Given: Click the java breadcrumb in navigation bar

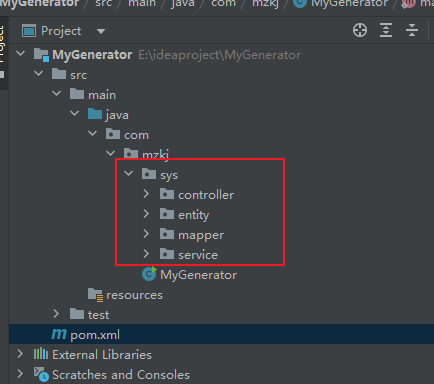Looking at the screenshot, I should (183, 3).
